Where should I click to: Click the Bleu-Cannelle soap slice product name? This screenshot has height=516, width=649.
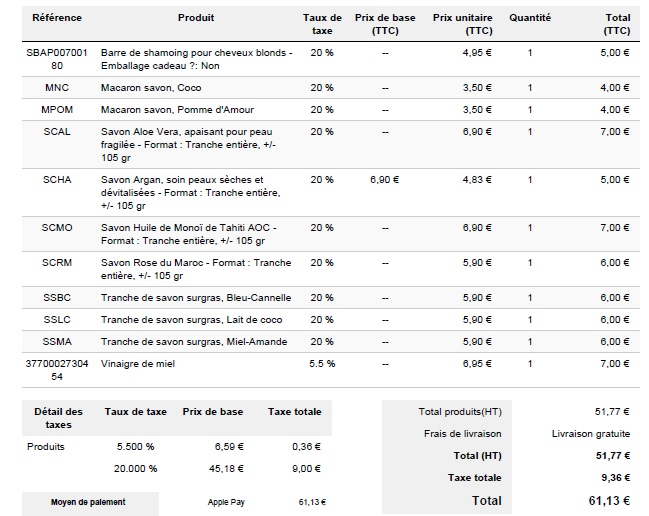point(196,297)
